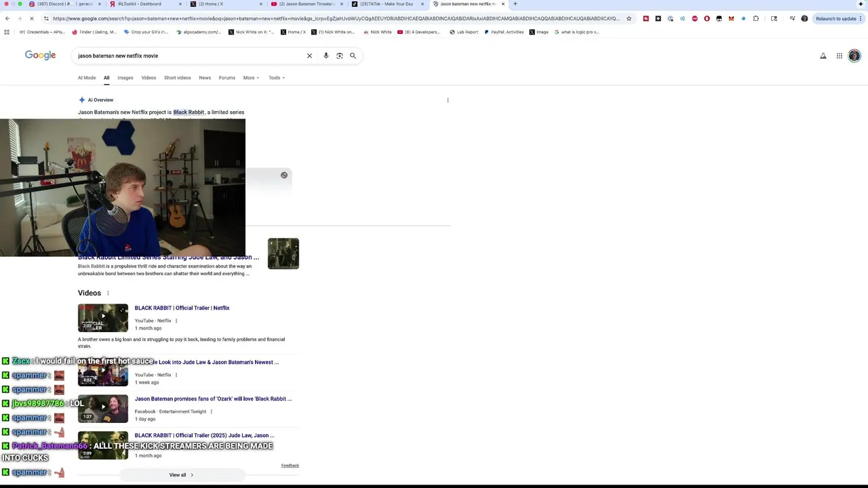Image resolution: width=868 pixels, height=488 pixels.
Task: Open BLACK RABBIT Official Trailer (2025) link
Action: point(204,435)
